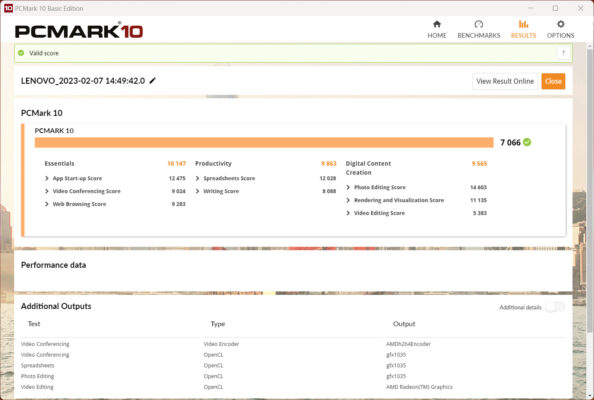The height and width of the screenshot is (400, 594).
Task: Toggle the Additional details switch
Action: coord(555,307)
